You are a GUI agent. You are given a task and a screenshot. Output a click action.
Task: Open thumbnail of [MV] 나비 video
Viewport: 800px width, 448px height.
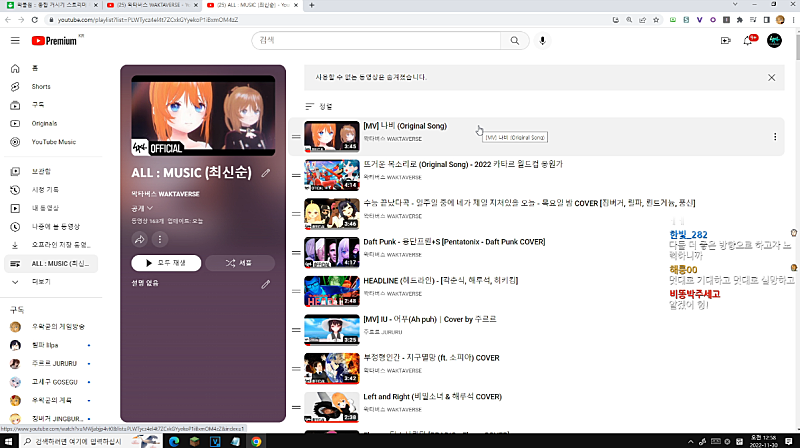pyautogui.click(x=332, y=136)
